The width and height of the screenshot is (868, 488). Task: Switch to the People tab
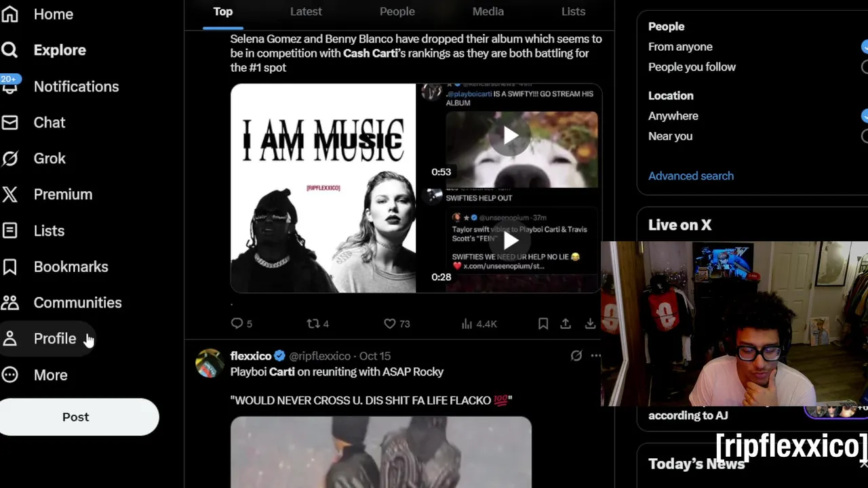pyautogui.click(x=397, y=12)
